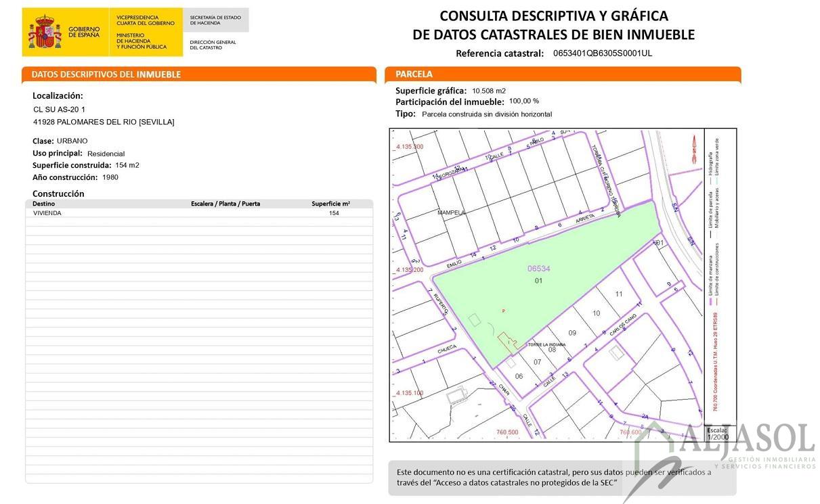820x504 pixels.
Task: Click block number '06534' on green parcel
Action: pyautogui.click(x=539, y=269)
